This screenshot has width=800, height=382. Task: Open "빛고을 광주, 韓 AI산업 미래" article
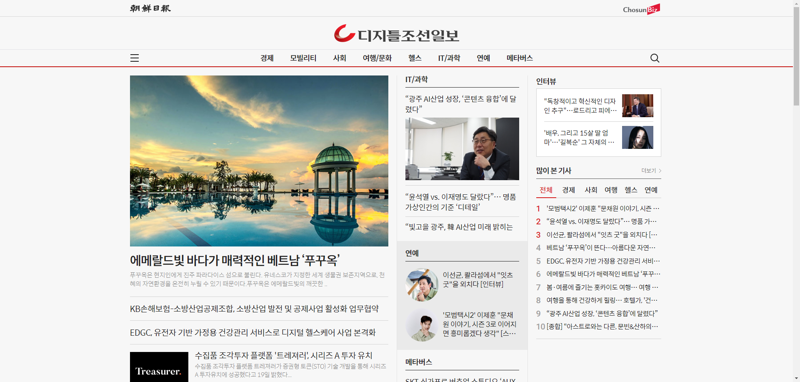tap(459, 227)
